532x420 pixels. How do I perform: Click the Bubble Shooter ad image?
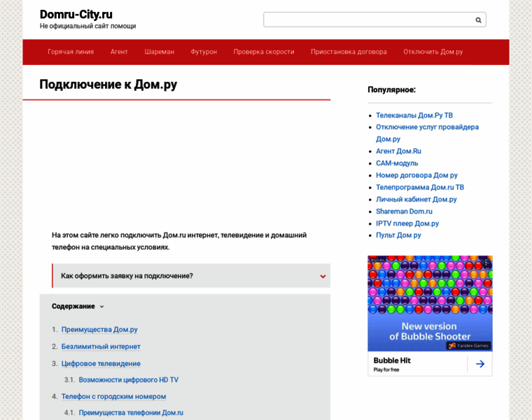(x=430, y=303)
